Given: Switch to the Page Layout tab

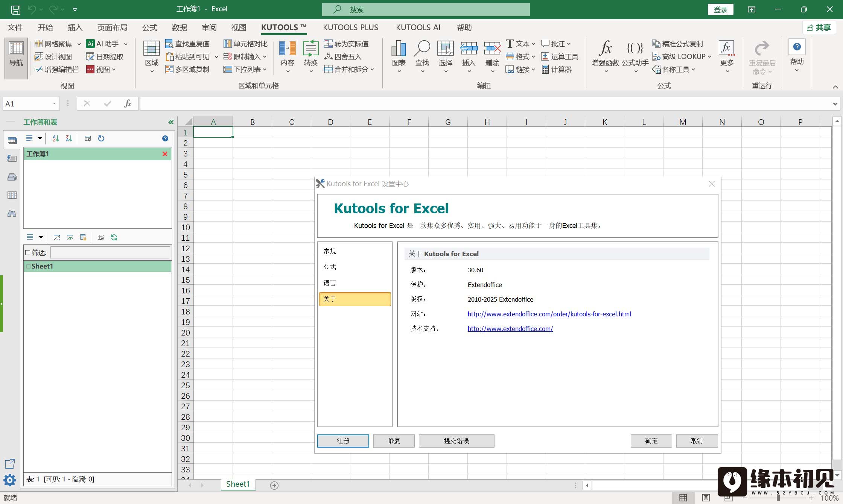Looking at the screenshot, I should 112,27.
